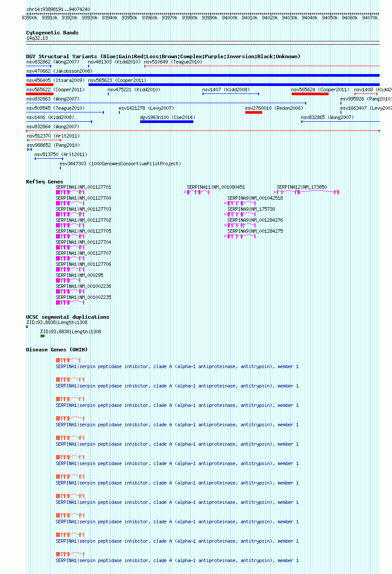Click the blue bar of dgv1963n100 (Coe2014)
392x574 pixels.
click(166, 121)
